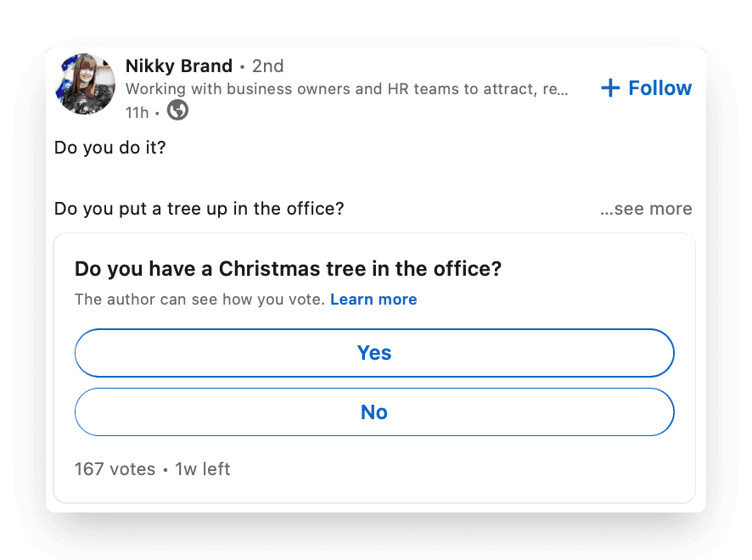Click the headline "Working with business owners…"

click(x=346, y=89)
